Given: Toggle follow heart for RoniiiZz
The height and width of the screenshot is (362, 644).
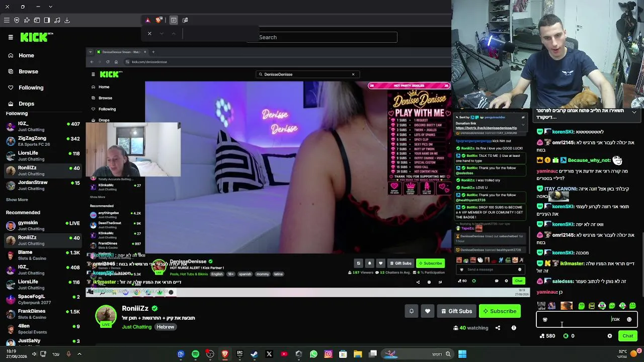Looking at the screenshot, I should (428, 311).
